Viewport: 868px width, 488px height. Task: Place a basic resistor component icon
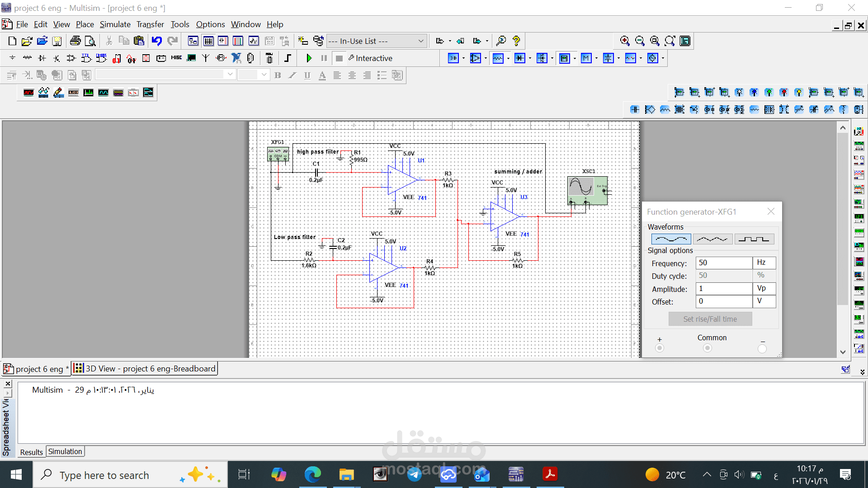pyautogui.click(x=27, y=58)
